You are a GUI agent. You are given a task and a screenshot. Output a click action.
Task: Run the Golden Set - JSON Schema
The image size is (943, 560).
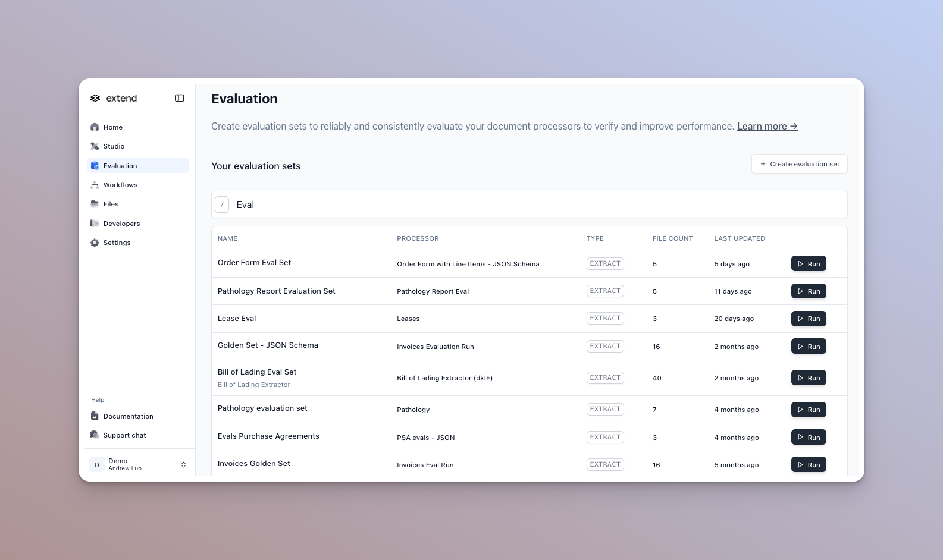coord(809,347)
